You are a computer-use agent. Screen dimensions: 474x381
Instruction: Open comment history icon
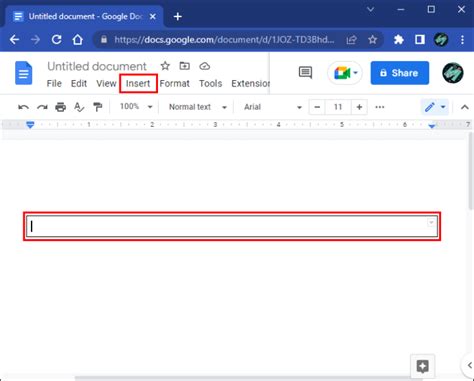point(305,72)
